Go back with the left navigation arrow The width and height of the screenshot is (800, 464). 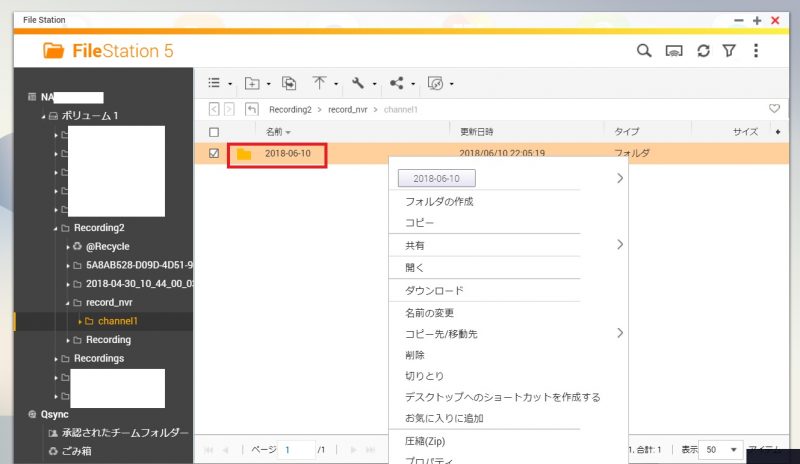tap(214, 109)
